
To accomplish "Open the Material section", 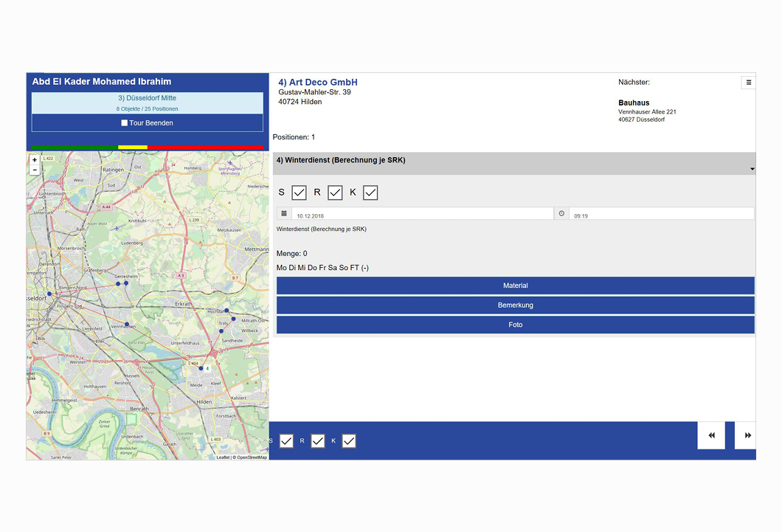I will click(x=515, y=286).
